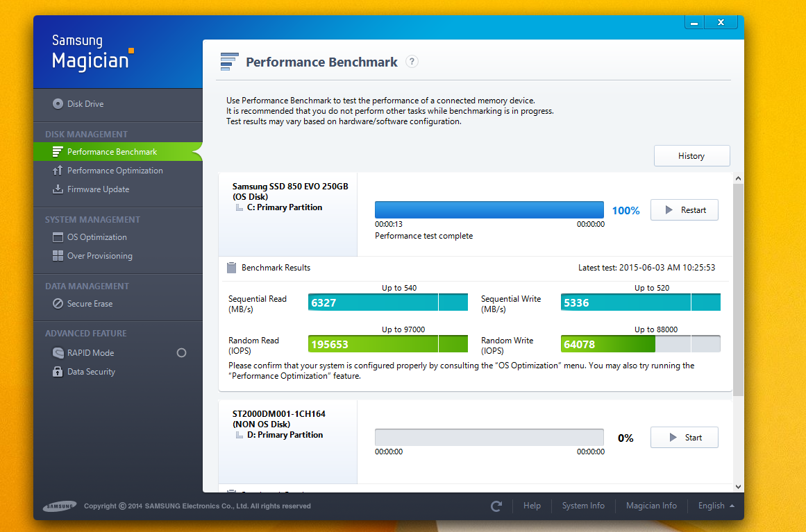806x532 pixels.
Task: Click the D: Primary Partition tree icon
Action: 239,435
